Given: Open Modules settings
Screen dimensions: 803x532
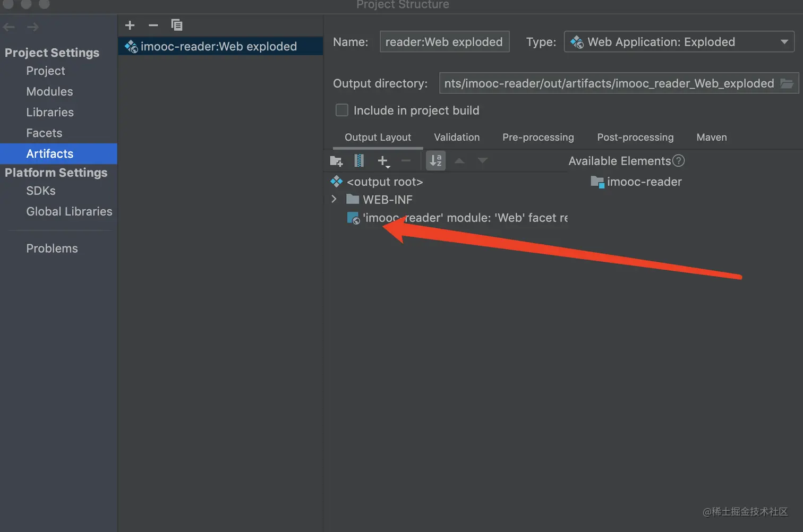Looking at the screenshot, I should (49, 91).
